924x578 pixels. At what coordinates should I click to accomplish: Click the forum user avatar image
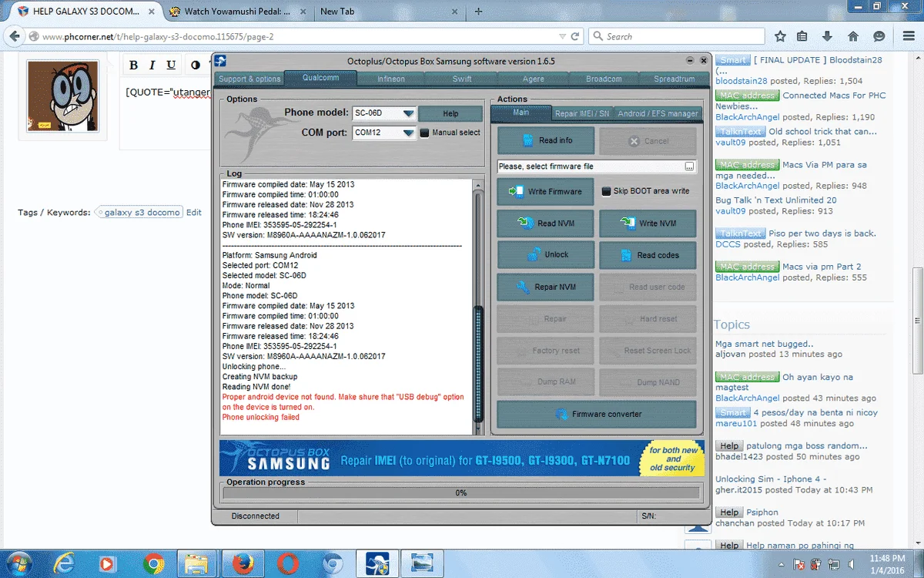click(63, 96)
